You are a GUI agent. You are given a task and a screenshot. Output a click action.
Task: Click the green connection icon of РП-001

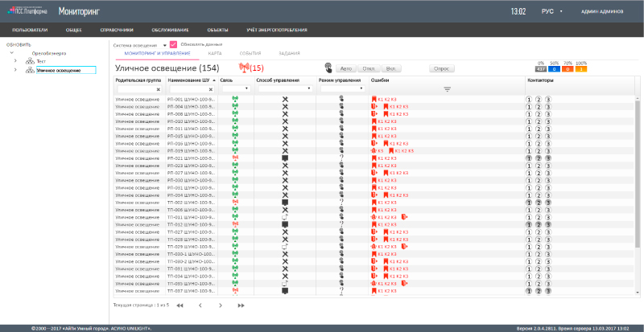pyautogui.click(x=235, y=100)
